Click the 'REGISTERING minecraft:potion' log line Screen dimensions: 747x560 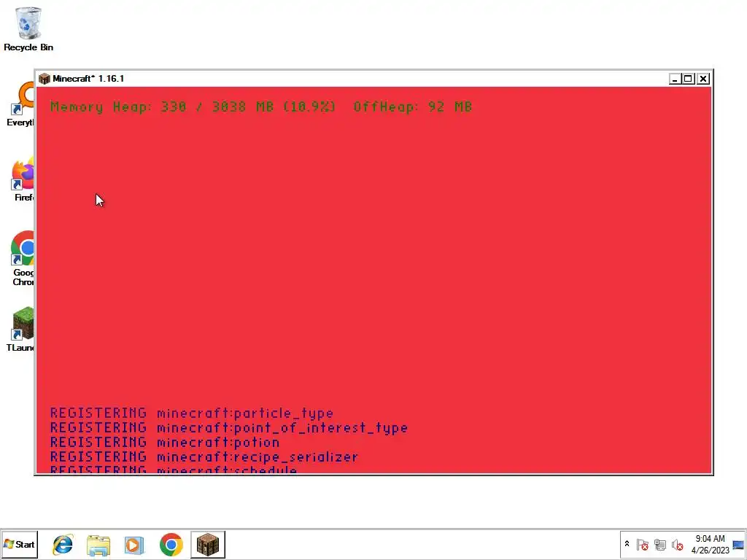tap(165, 442)
